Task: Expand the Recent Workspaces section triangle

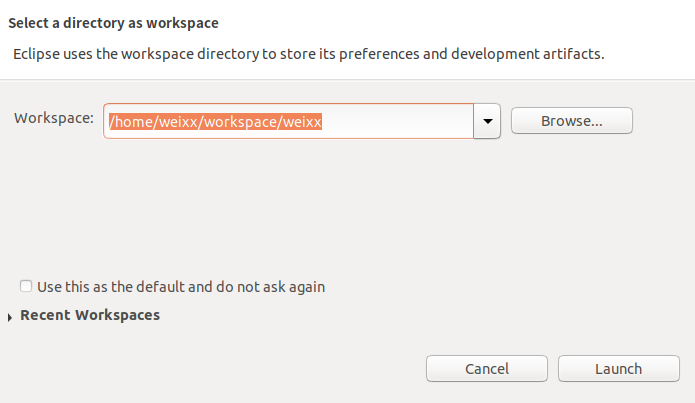Action: tap(11, 316)
